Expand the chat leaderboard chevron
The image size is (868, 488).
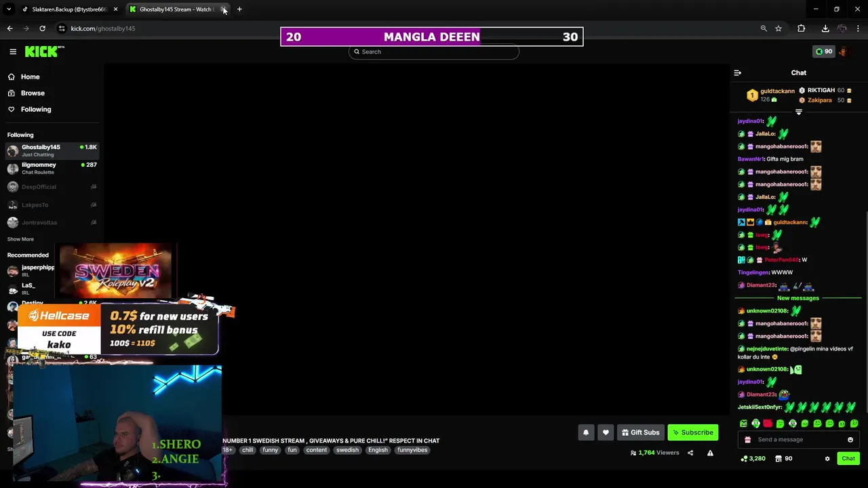pos(799,112)
